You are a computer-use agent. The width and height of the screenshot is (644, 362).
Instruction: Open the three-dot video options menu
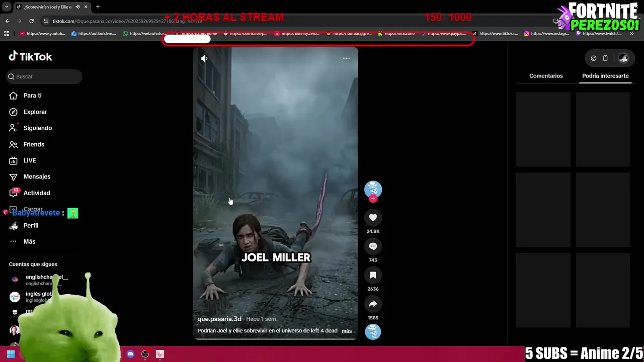click(x=346, y=58)
